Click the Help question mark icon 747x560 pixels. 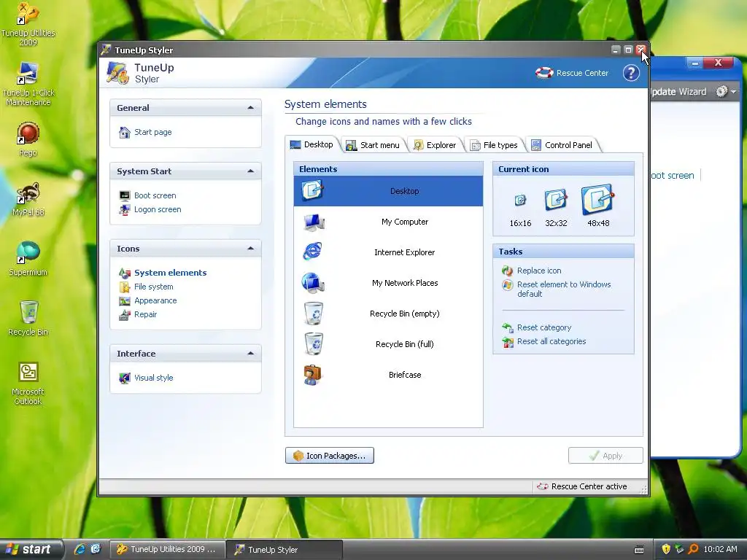point(631,73)
